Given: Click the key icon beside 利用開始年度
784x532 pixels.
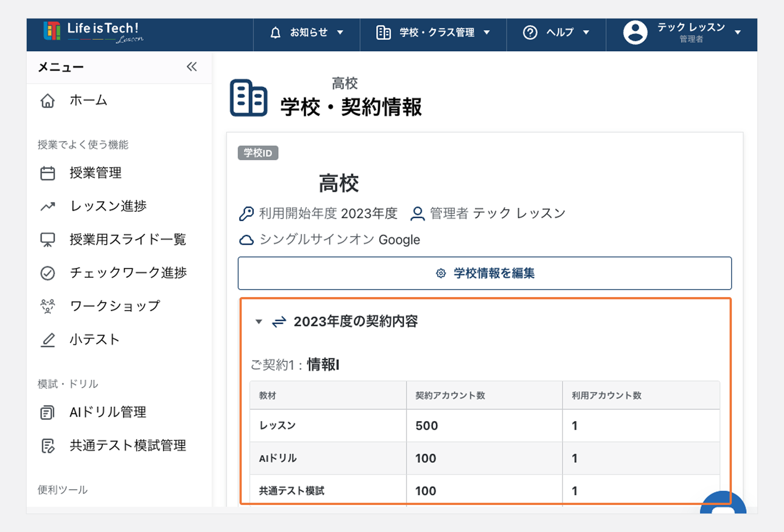Looking at the screenshot, I should [247, 213].
